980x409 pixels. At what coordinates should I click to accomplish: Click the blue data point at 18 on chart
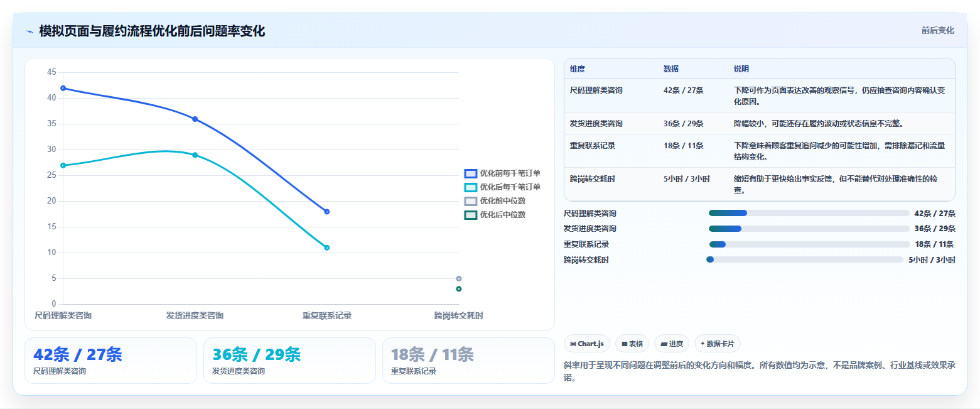click(x=327, y=212)
